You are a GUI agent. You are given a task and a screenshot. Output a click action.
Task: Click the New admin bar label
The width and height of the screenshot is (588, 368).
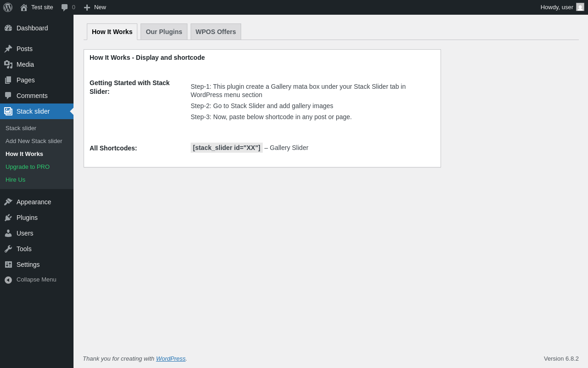point(100,7)
